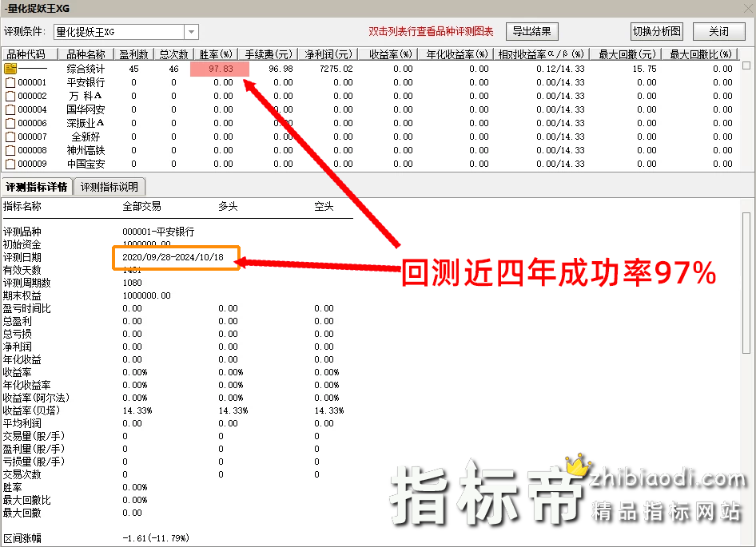This screenshot has height=547, width=756.
Task: Click the 7275.02 net profit value
Action: pos(336,69)
